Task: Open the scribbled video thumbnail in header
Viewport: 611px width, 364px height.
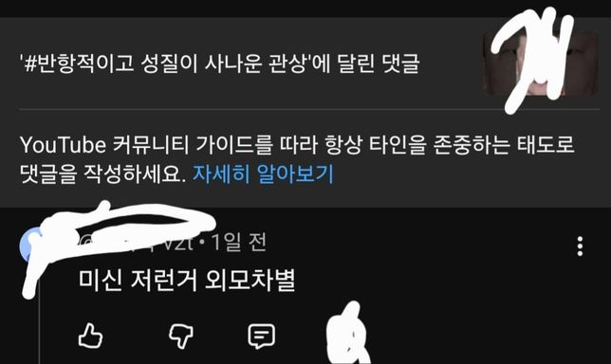Action: click(x=540, y=64)
